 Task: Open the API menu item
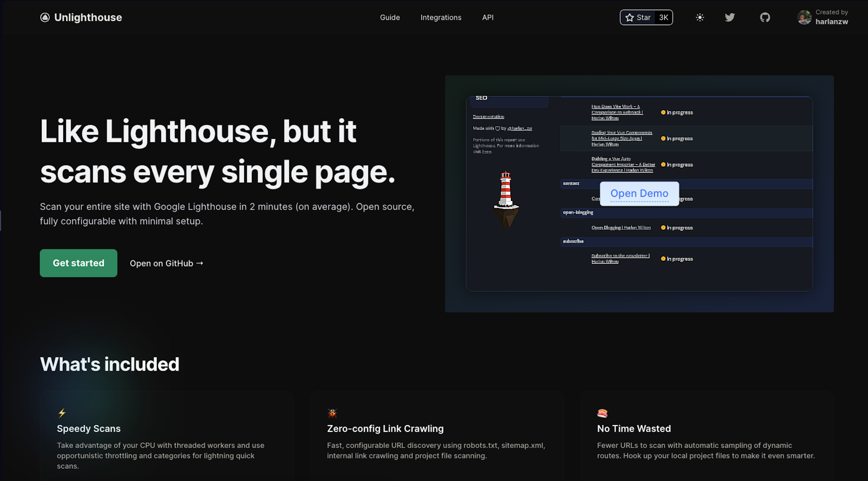(x=488, y=17)
